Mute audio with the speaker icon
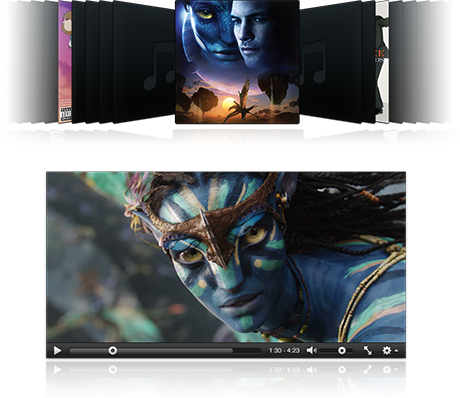The image size is (460, 398). pyautogui.click(x=311, y=351)
